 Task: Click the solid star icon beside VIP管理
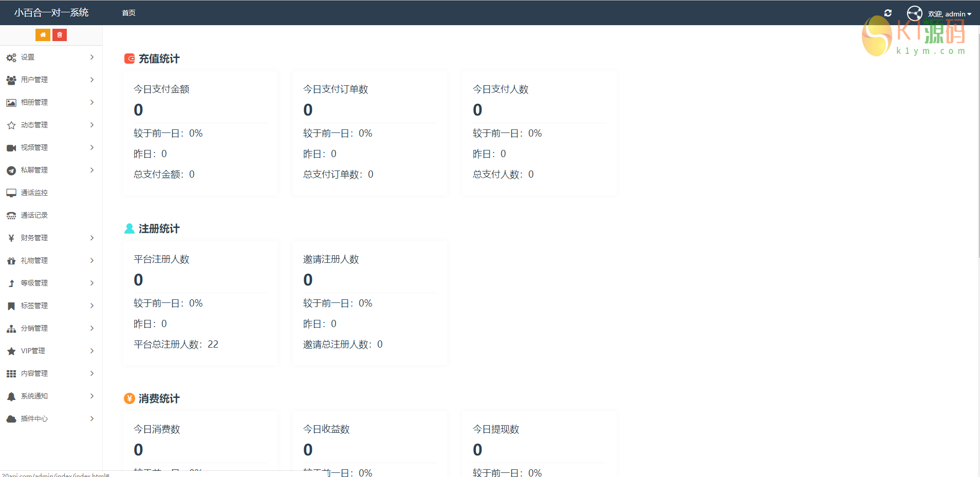pyautogui.click(x=11, y=351)
